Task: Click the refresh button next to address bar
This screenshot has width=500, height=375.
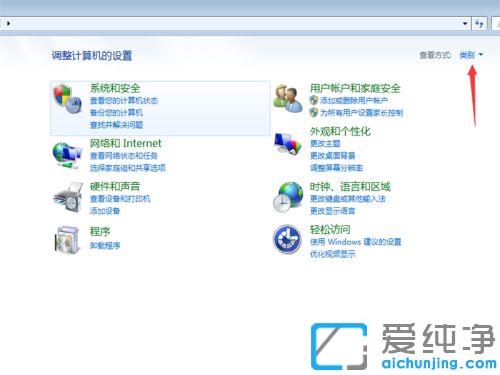Action: 479,24
